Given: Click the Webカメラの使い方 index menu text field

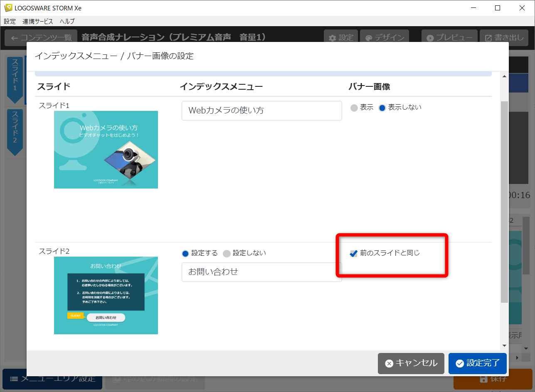Looking at the screenshot, I should pos(261,111).
